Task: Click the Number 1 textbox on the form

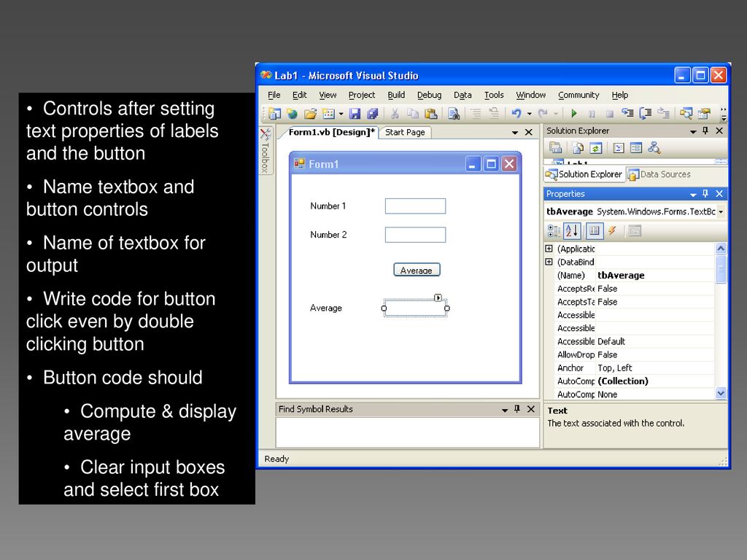Action: (x=415, y=206)
